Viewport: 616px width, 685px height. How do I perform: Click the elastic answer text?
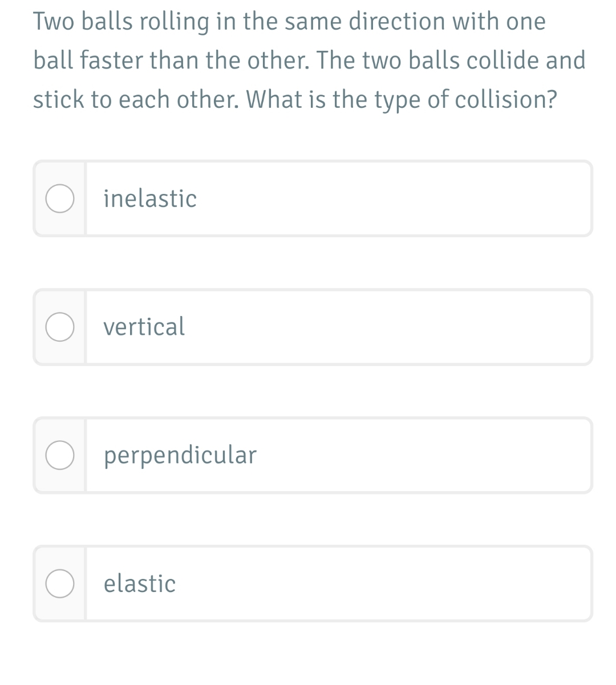click(x=139, y=583)
